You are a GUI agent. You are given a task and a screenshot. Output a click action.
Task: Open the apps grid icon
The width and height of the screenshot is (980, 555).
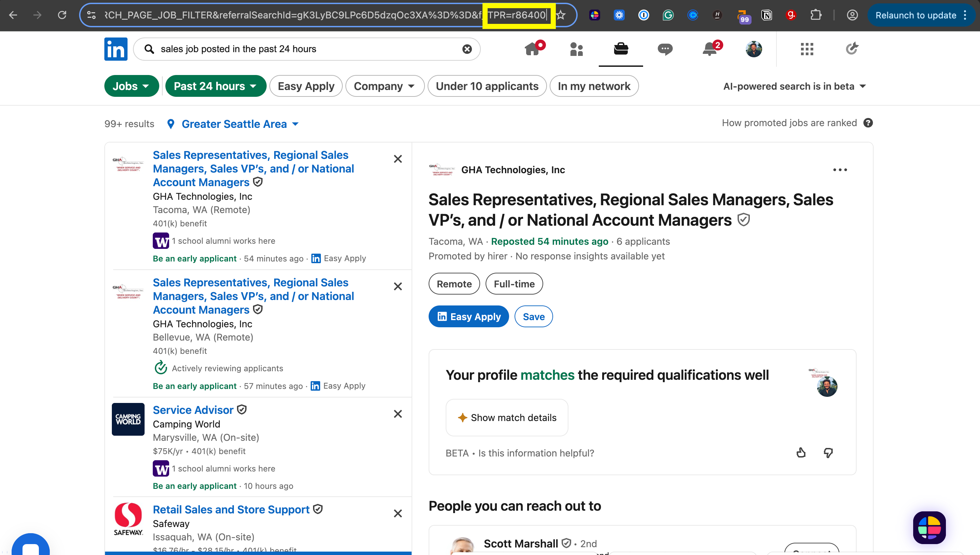[807, 49]
